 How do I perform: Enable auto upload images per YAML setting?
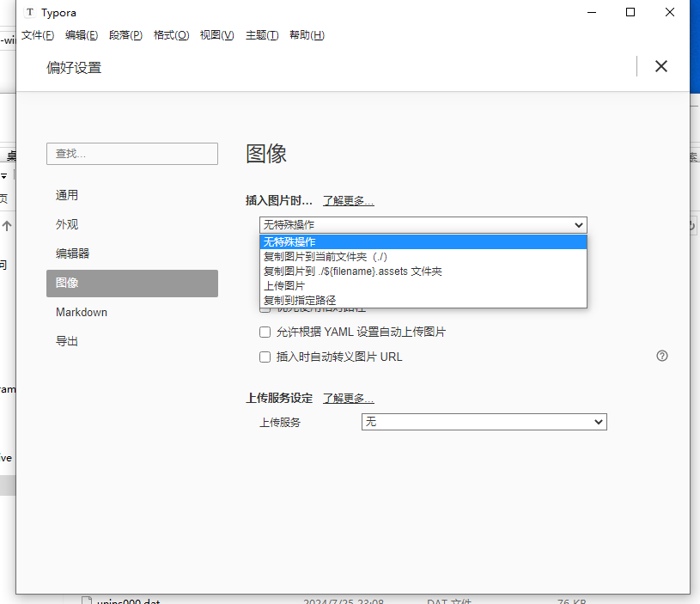(x=265, y=332)
